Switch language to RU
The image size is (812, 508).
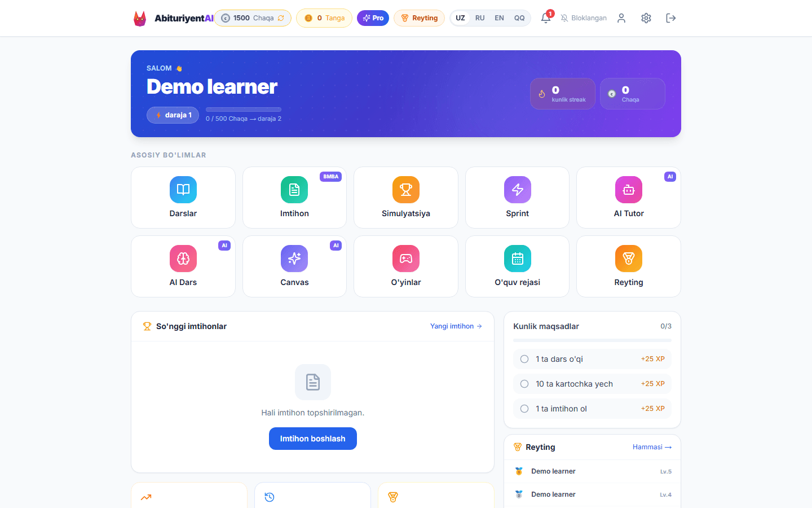coord(480,18)
